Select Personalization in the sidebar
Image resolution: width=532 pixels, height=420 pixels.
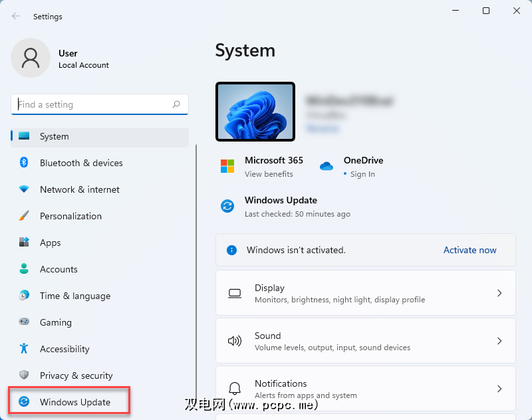click(x=100, y=216)
